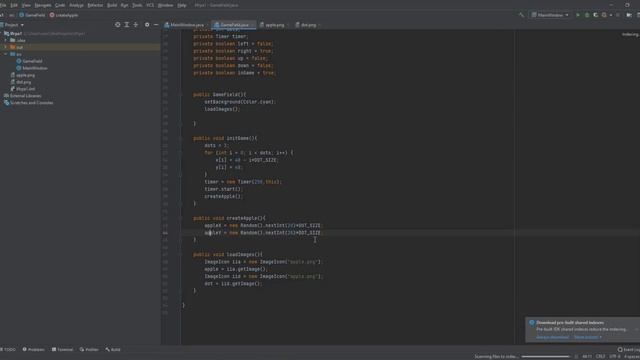Open the Build menu

(112, 5)
